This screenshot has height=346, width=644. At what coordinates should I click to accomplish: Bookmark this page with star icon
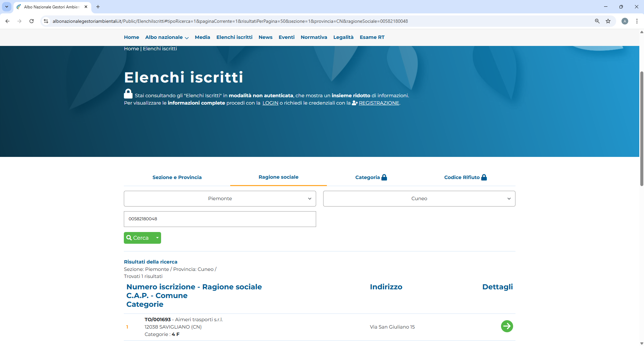pyautogui.click(x=608, y=21)
